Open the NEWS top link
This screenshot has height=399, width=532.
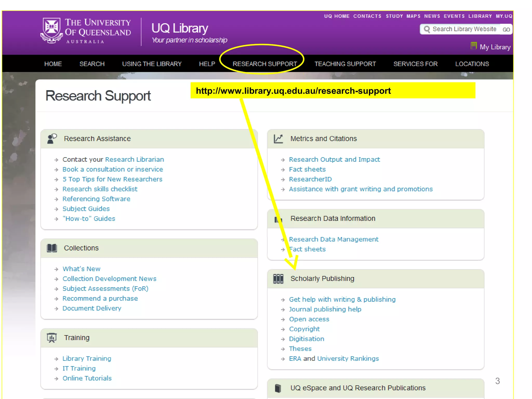(x=432, y=16)
